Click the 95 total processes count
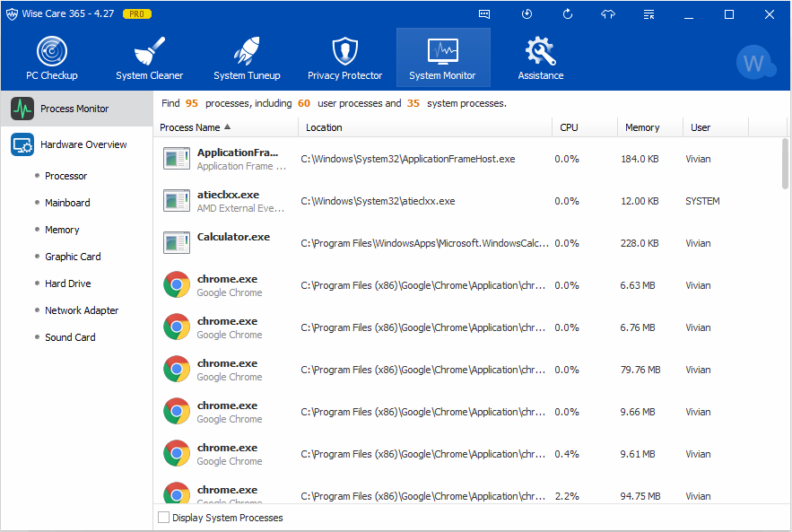 [x=191, y=103]
